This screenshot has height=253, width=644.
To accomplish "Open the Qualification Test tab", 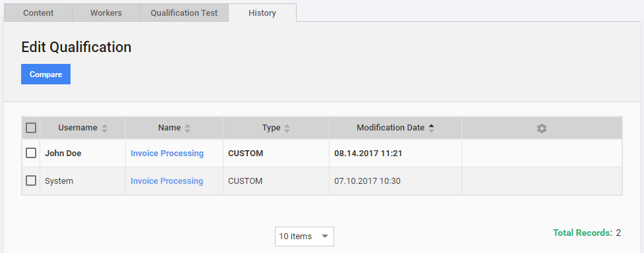I will [x=184, y=13].
